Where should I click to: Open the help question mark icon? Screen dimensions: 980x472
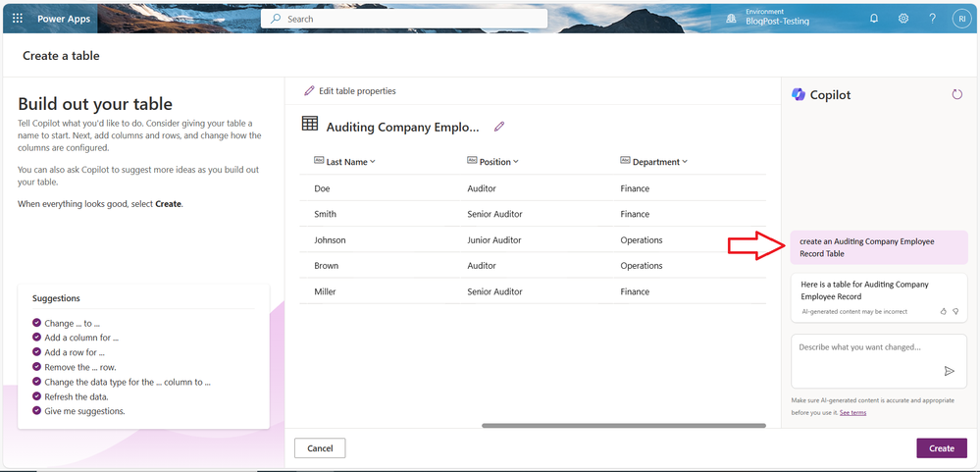click(932, 19)
